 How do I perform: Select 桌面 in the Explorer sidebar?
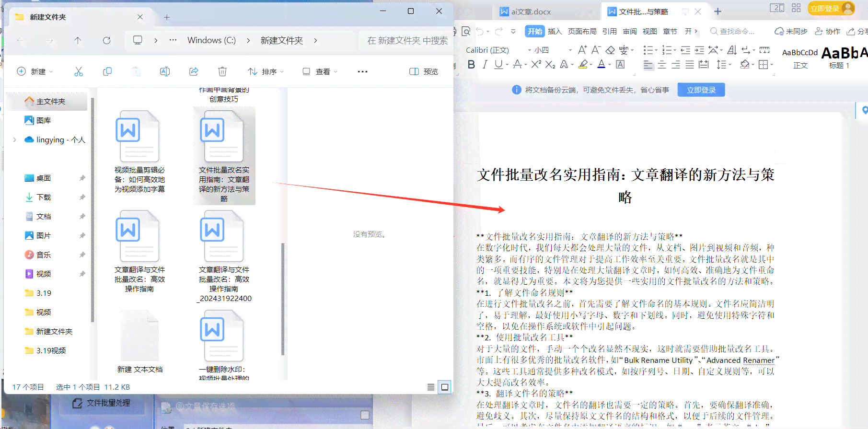pos(44,178)
